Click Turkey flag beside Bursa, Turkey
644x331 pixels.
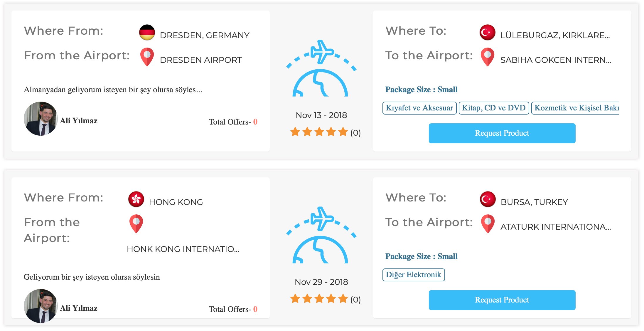[x=488, y=199]
